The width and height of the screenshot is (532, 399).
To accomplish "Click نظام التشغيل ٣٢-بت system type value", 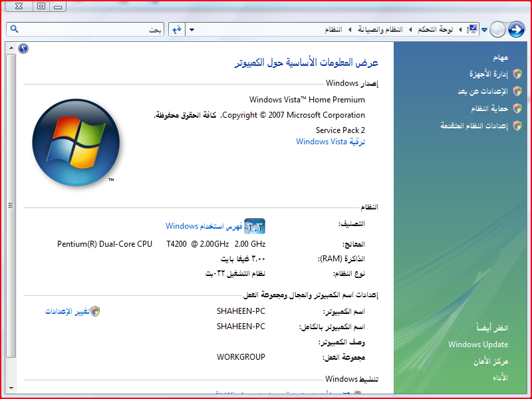I will 235,273.
